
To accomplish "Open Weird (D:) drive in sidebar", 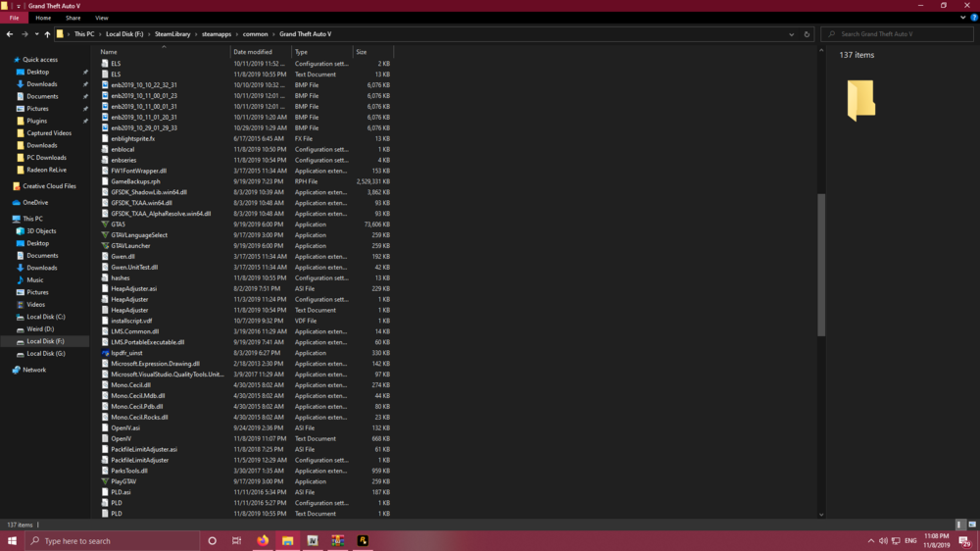I will [x=40, y=329].
